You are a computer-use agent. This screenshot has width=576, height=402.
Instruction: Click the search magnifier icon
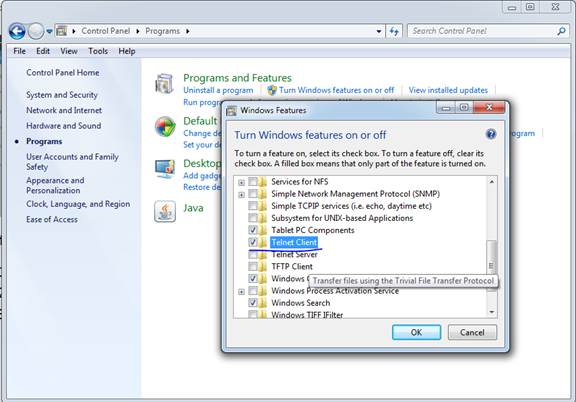[x=561, y=31]
